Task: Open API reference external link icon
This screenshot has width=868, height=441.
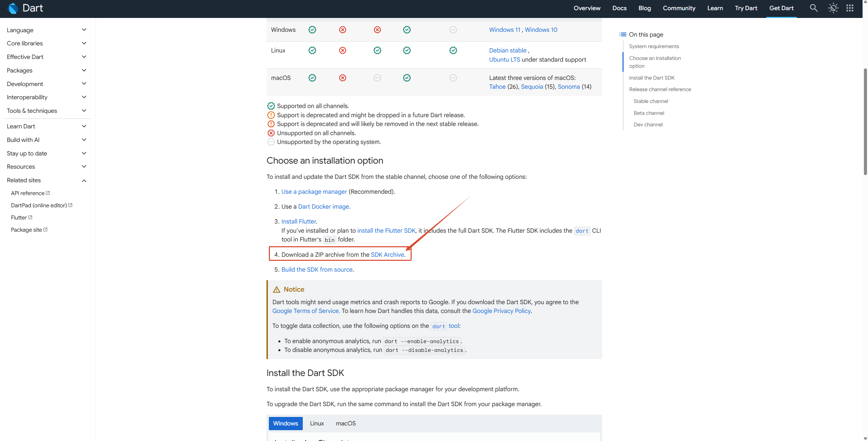Action: point(48,193)
